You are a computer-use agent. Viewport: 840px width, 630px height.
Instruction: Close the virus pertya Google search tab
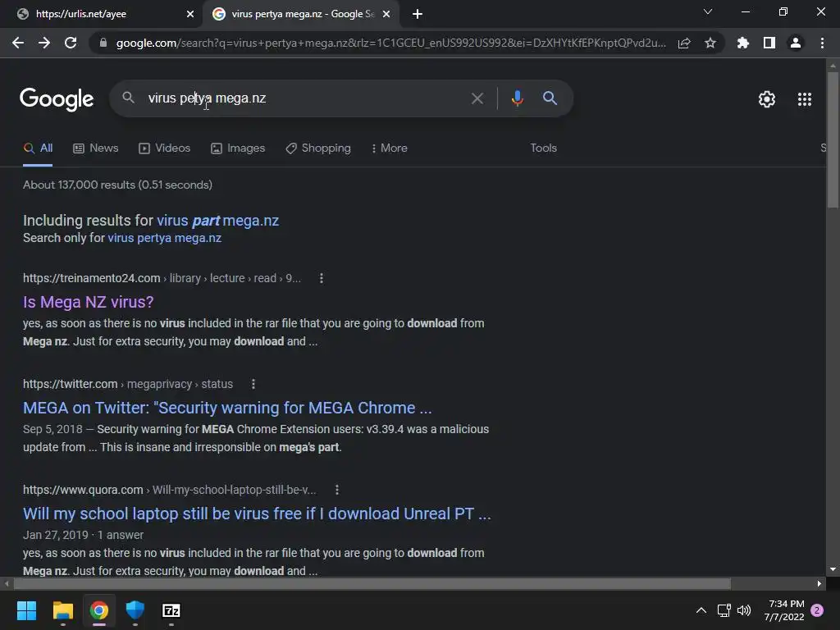click(386, 14)
